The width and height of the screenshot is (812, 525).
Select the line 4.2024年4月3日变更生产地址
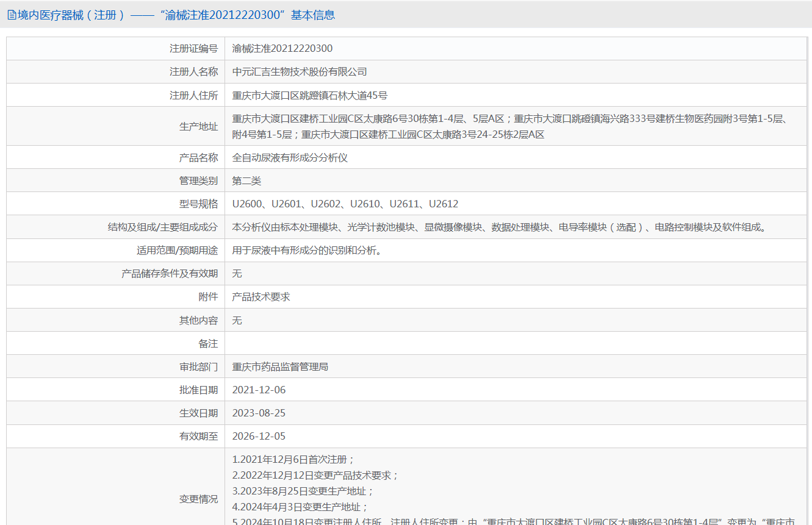pyautogui.click(x=301, y=507)
